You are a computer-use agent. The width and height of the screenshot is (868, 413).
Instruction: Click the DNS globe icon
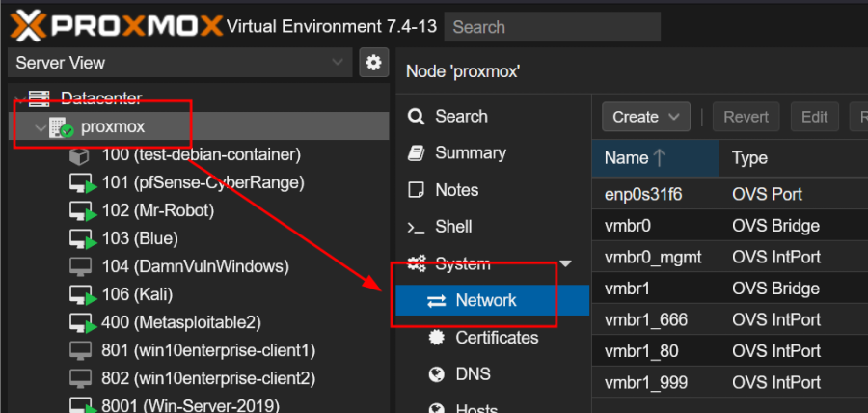click(x=437, y=374)
